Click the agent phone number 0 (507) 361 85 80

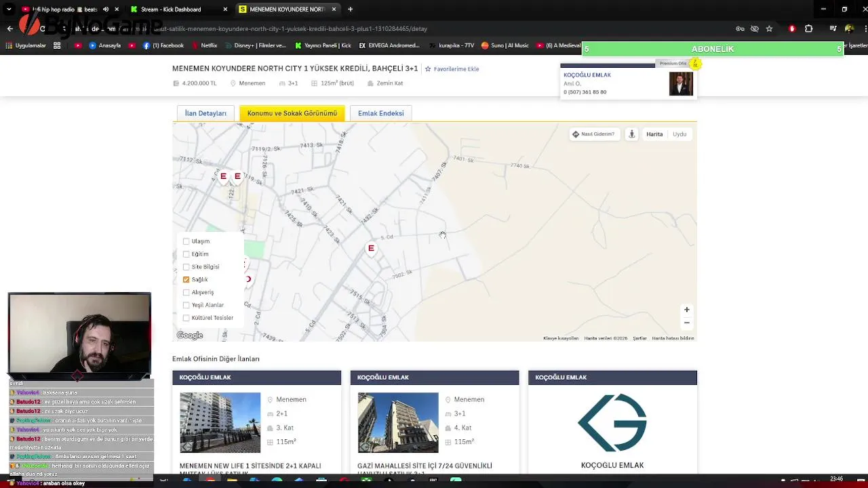coord(585,92)
